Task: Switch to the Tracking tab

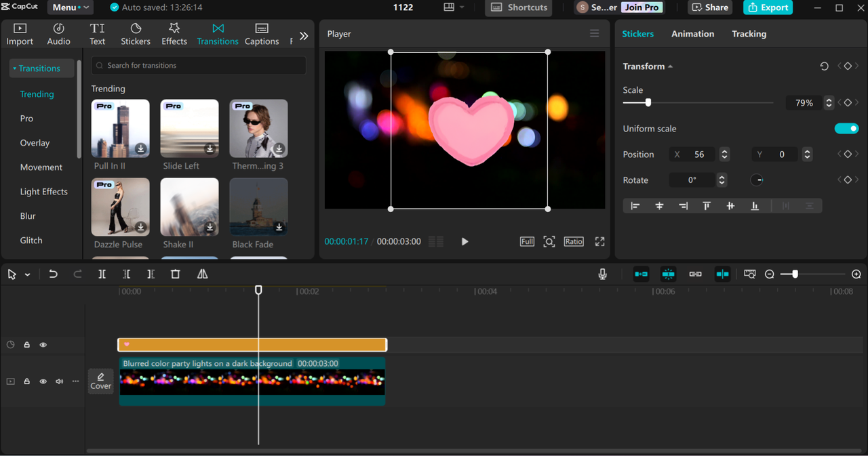Action: pyautogui.click(x=749, y=34)
